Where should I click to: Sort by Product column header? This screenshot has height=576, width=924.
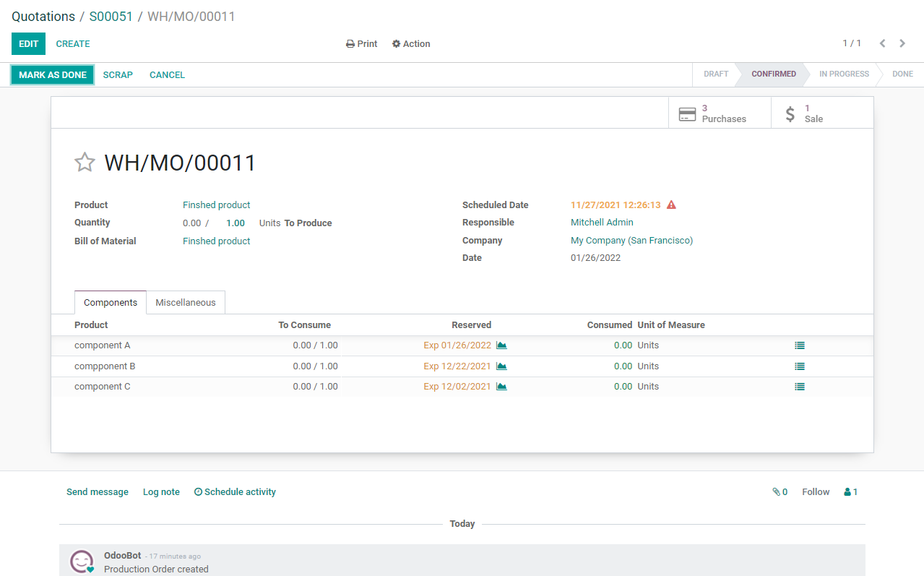91,325
